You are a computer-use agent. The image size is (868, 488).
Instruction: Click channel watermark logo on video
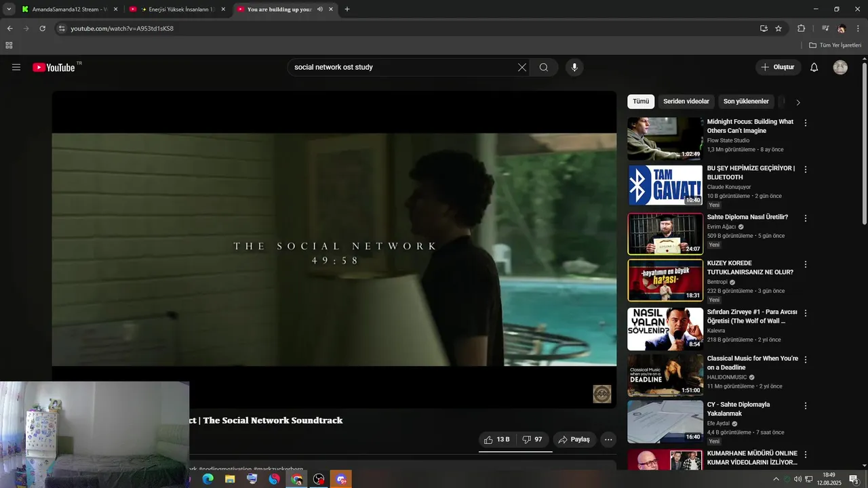pyautogui.click(x=602, y=394)
